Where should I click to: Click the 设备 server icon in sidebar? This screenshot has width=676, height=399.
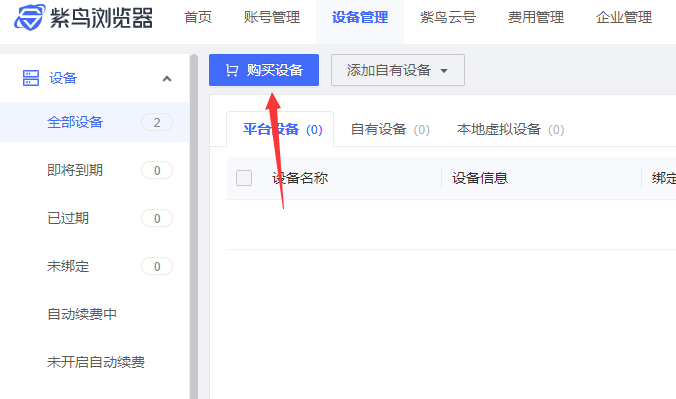click(31, 78)
